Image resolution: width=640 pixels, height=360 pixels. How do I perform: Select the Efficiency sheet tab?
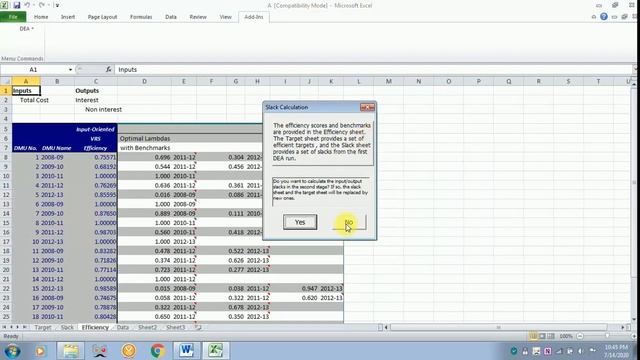95,327
